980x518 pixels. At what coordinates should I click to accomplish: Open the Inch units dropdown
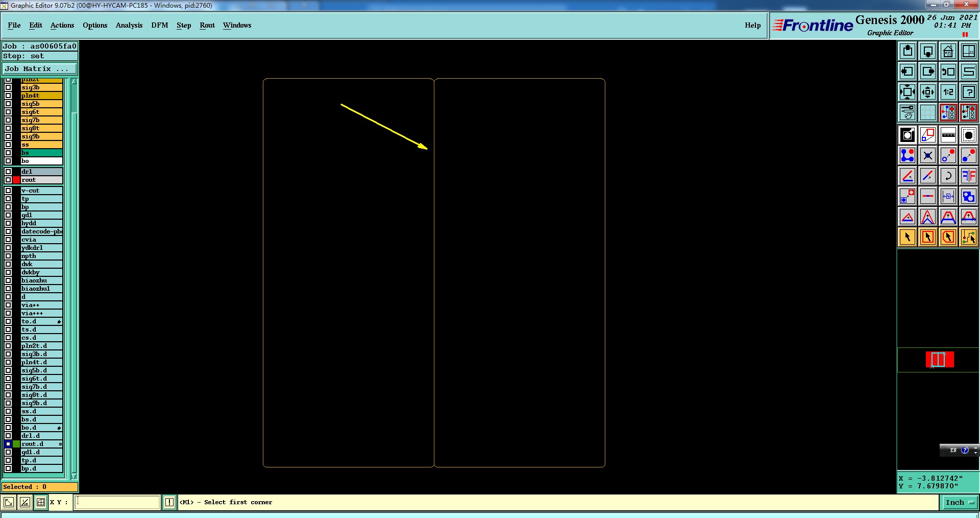tap(960, 503)
